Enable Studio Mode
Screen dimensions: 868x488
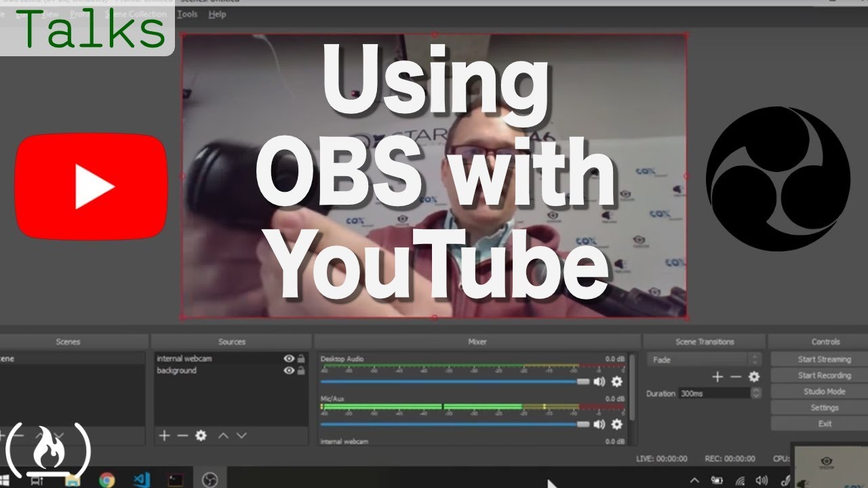coord(824,392)
